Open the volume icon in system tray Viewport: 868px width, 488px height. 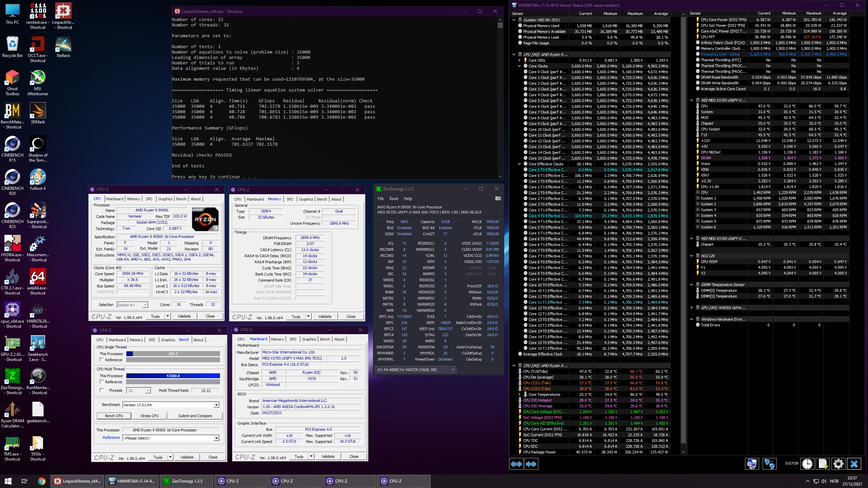click(824, 481)
